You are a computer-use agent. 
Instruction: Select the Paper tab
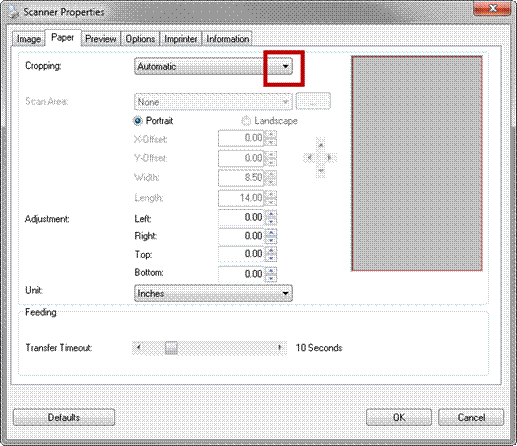(62, 38)
